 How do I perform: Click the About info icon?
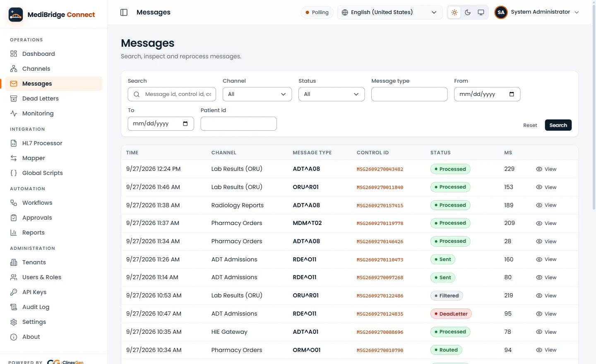pyautogui.click(x=14, y=337)
